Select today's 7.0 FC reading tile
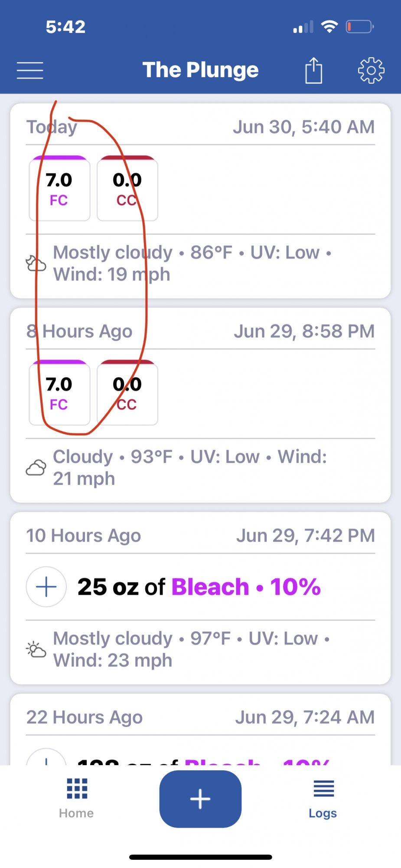 [x=59, y=189]
